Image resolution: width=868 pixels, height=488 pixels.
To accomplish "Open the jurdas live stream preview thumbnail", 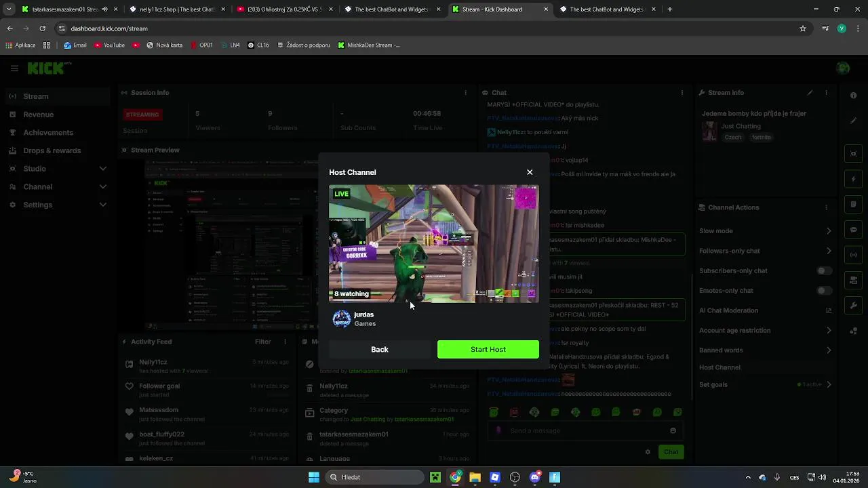I will (434, 244).
